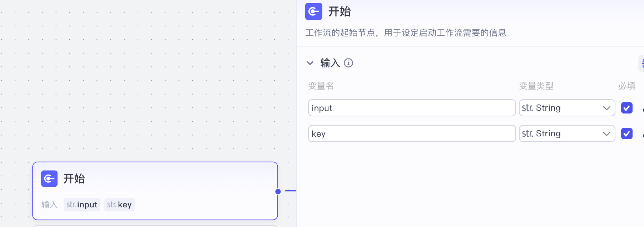Viewport: 644px width, 227px height.
Task: Click the Start node's output connection port
Action: (x=278, y=192)
